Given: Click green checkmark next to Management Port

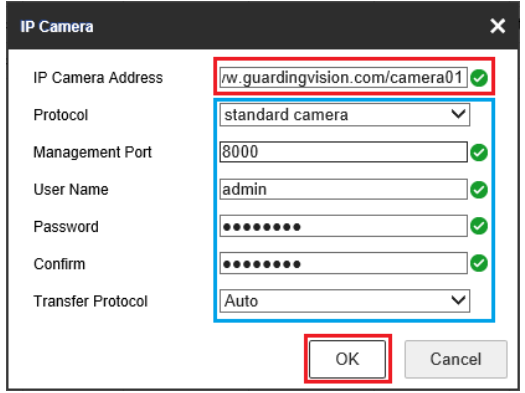Looking at the screenshot, I should 479,152.
